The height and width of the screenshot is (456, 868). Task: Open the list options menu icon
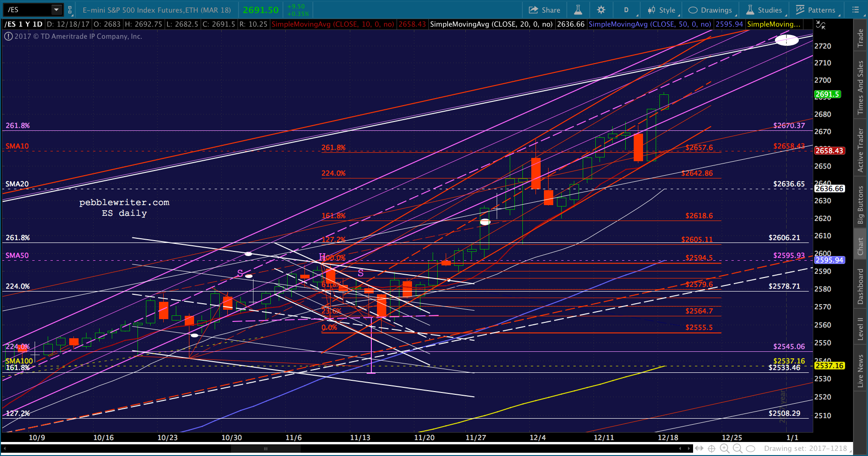point(856,10)
